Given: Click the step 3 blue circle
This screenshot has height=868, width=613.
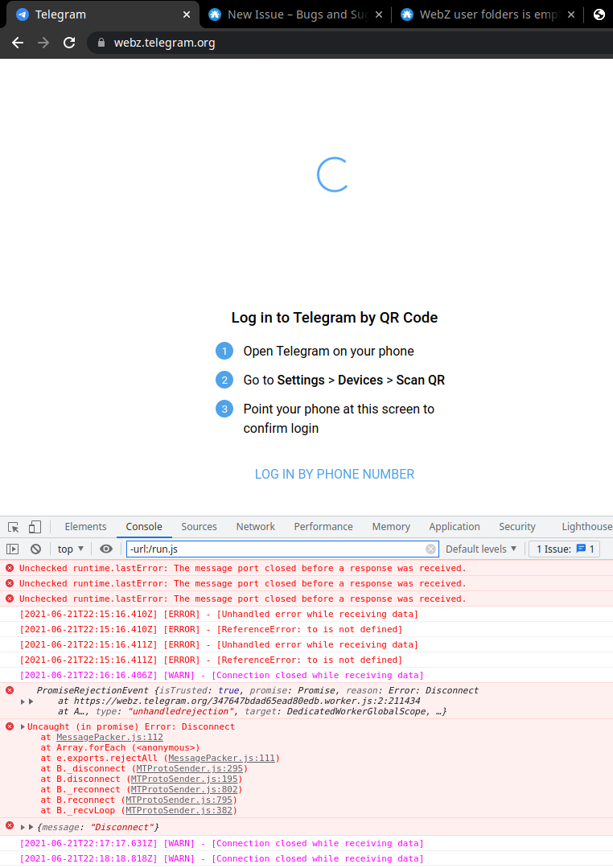Looking at the screenshot, I should click(224, 409).
